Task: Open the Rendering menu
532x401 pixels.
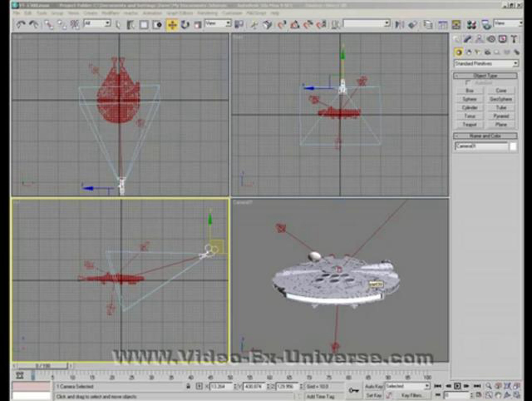Action: 207,13
